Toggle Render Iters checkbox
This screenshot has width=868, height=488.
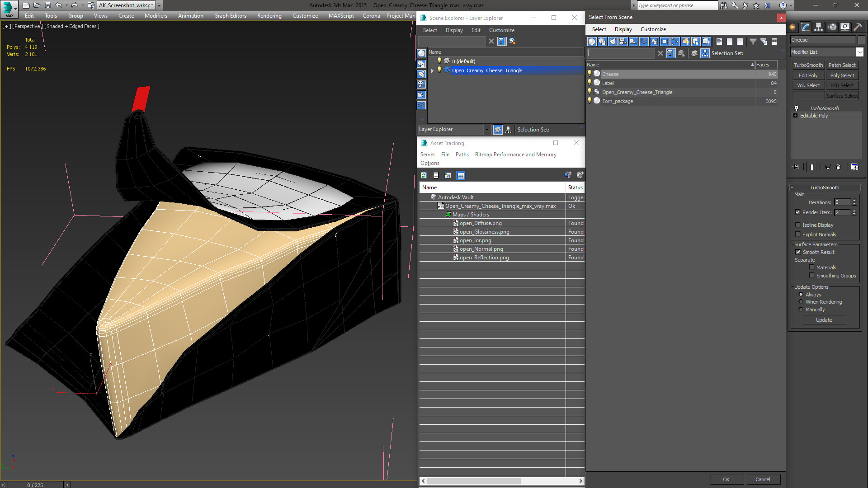pos(797,212)
